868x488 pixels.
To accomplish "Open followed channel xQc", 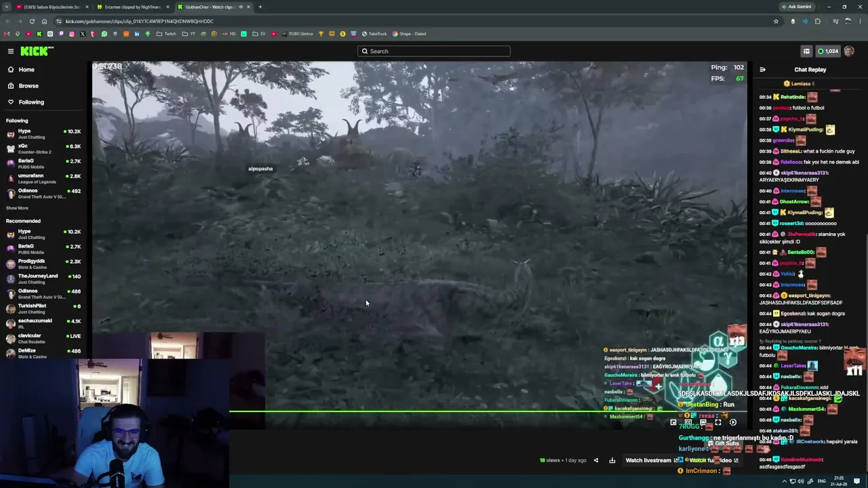I will [43, 148].
